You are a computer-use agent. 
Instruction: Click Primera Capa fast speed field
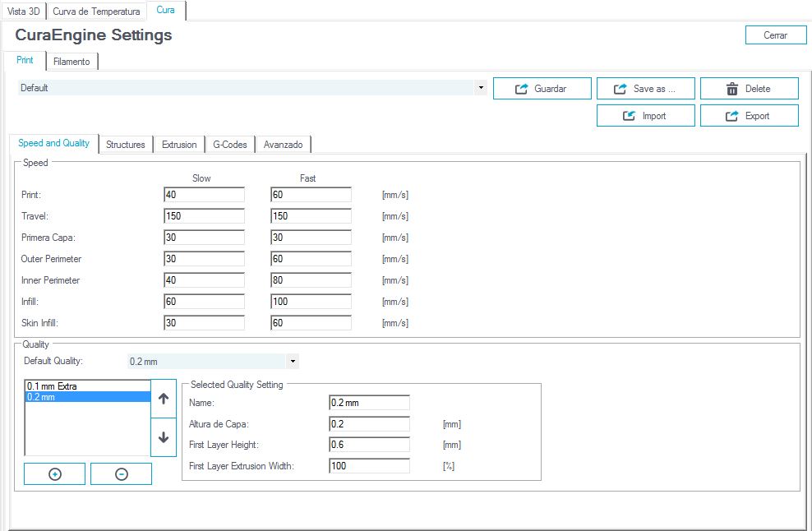click(311, 238)
